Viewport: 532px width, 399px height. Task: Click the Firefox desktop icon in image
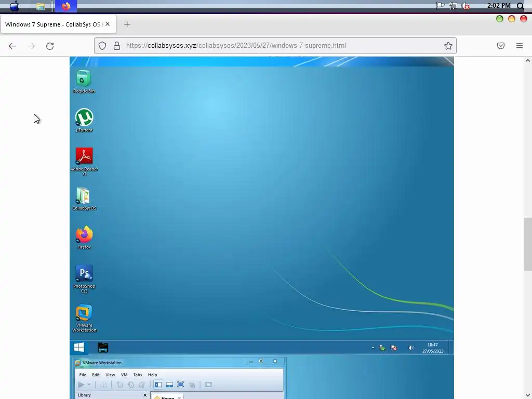click(x=84, y=237)
